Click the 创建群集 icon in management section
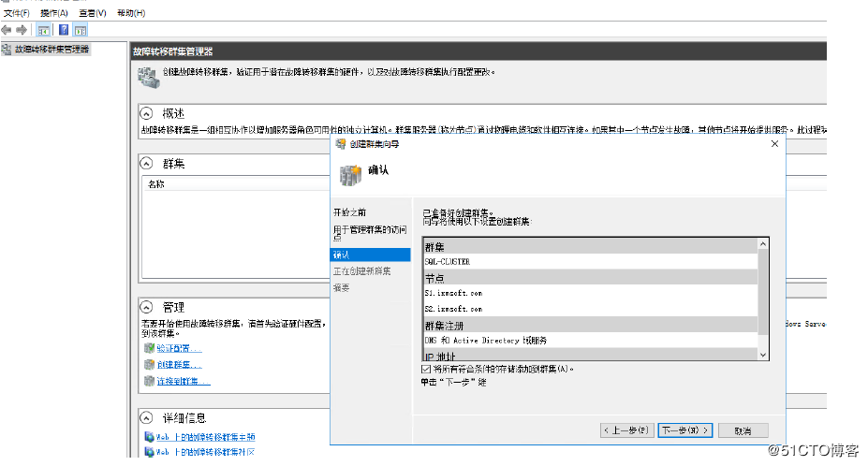 click(x=149, y=365)
